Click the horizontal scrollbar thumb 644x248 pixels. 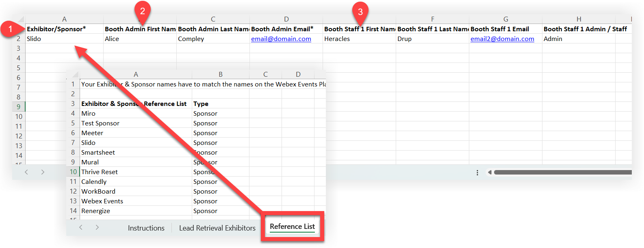563,173
